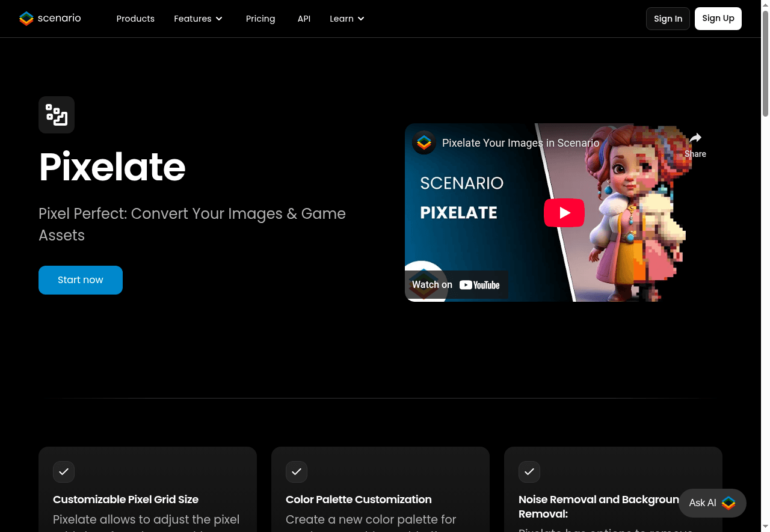Click the Pixelate feature icon
770x532 pixels.
coord(57,115)
